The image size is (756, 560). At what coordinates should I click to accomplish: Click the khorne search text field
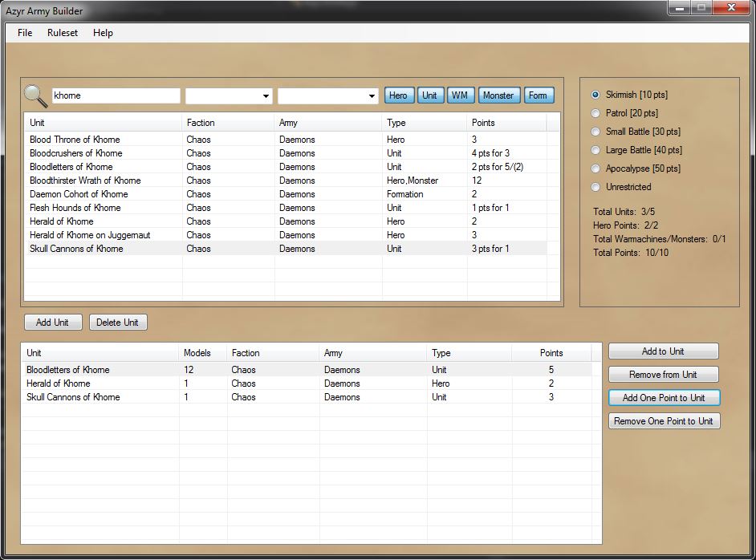click(x=116, y=95)
